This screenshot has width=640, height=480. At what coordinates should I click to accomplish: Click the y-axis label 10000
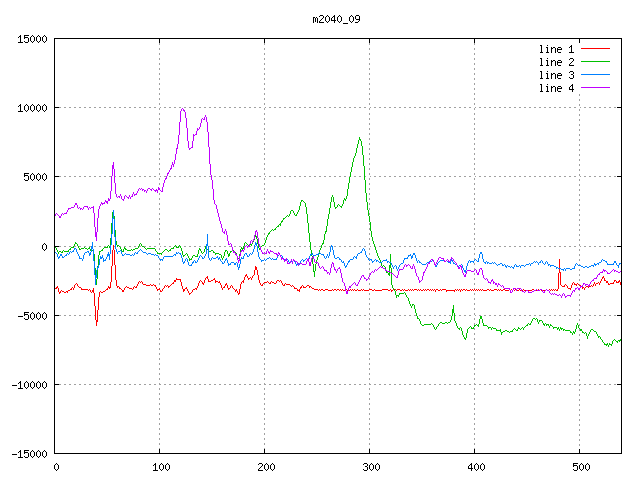click(32, 108)
